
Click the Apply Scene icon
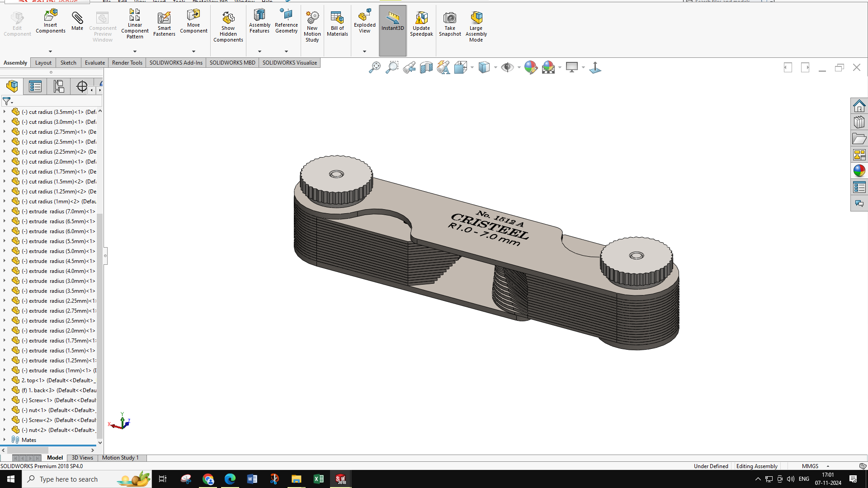[x=548, y=68]
